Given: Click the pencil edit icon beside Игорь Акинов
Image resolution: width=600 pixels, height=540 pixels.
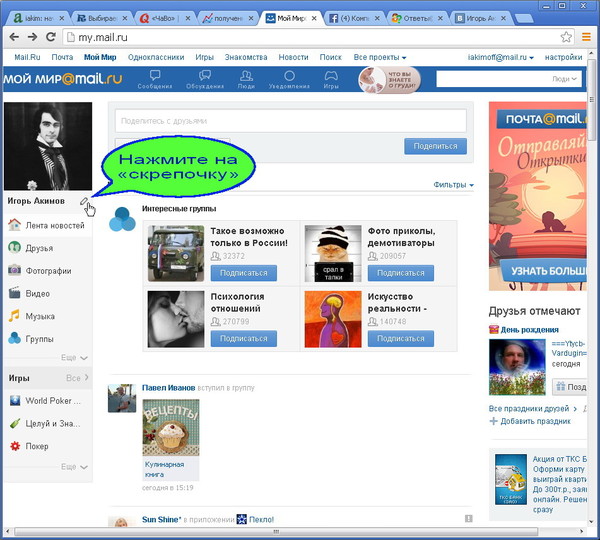Looking at the screenshot, I should [x=84, y=201].
